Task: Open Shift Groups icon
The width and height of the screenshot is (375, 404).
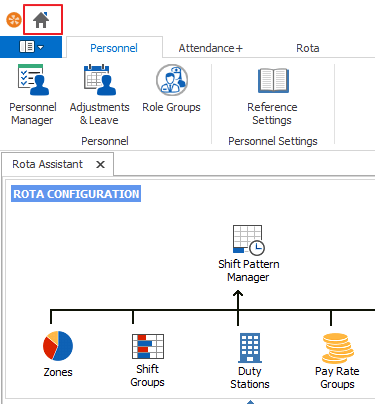Action: pyautogui.click(x=148, y=346)
